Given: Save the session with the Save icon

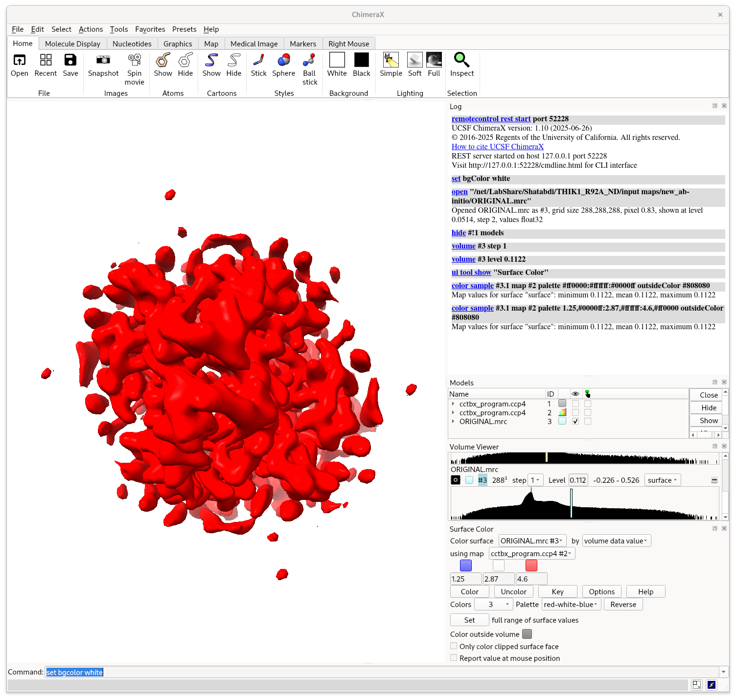Looking at the screenshot, I should pos(70,60).
